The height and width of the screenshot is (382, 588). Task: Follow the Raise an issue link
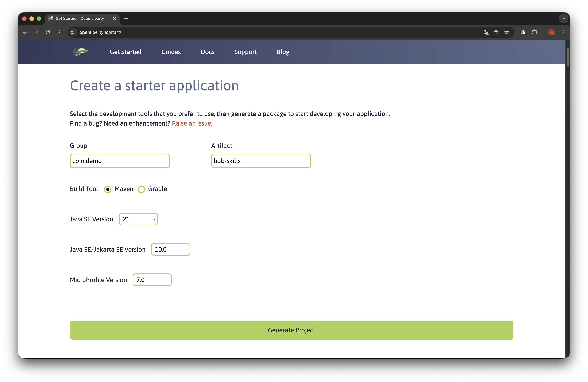pyautogui.click(x=192, y=123)
